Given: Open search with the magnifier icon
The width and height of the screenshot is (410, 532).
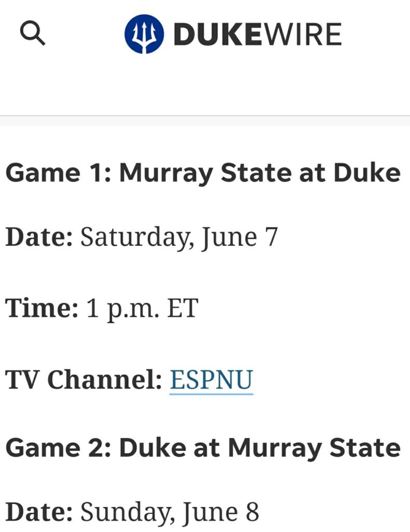Looking at the screenshot, I should (33, 34).
